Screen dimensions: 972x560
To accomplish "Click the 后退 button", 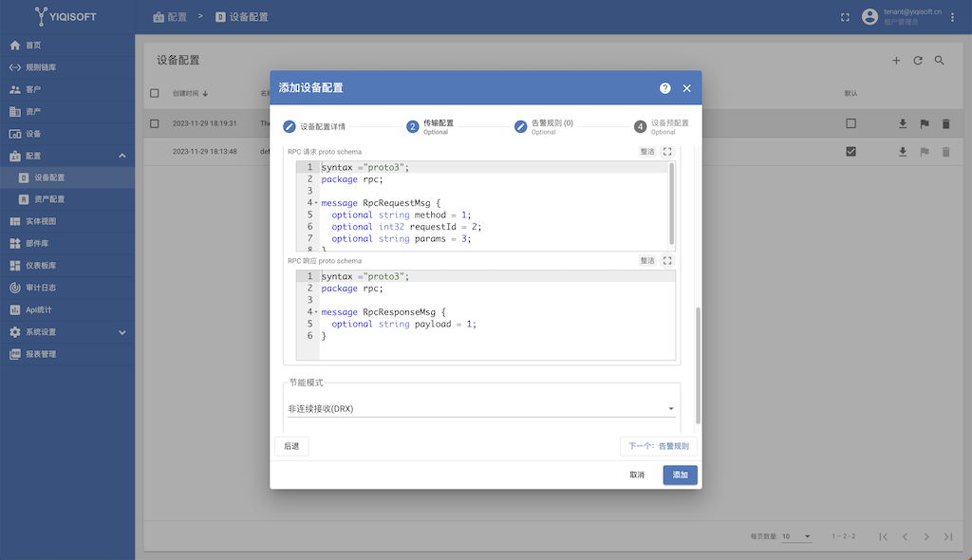I will [x=291, y=446].
